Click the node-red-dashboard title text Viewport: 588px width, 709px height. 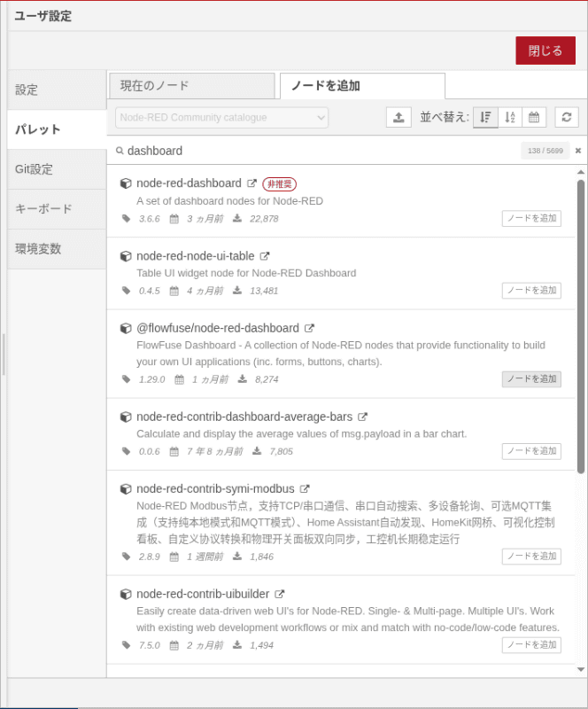pyautogui.click(x=189, y=183)
